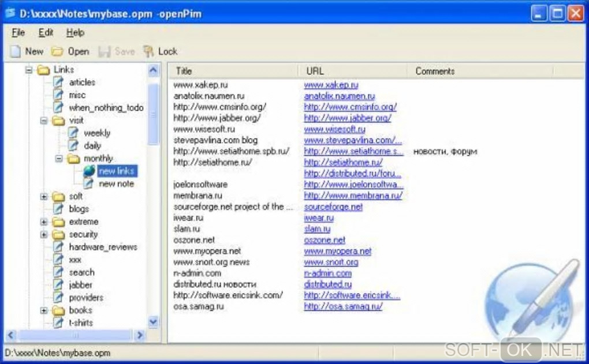Click the note icon beside when_nothing_todo
The width and height of the screenshot is (589, 364).
58,108
